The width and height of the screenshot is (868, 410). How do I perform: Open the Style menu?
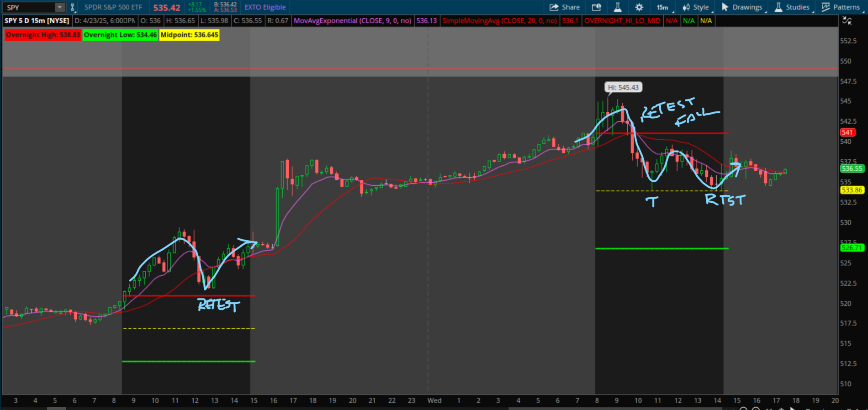pos(696,7)
